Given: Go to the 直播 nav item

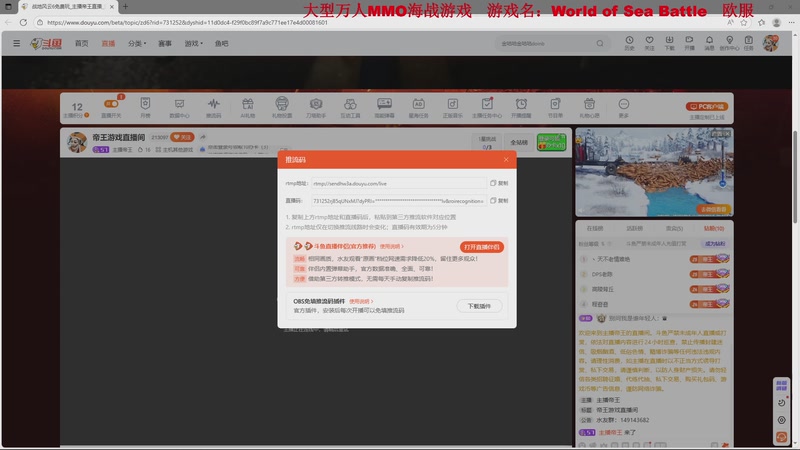Looking at the screenshot, I should 108,43.
